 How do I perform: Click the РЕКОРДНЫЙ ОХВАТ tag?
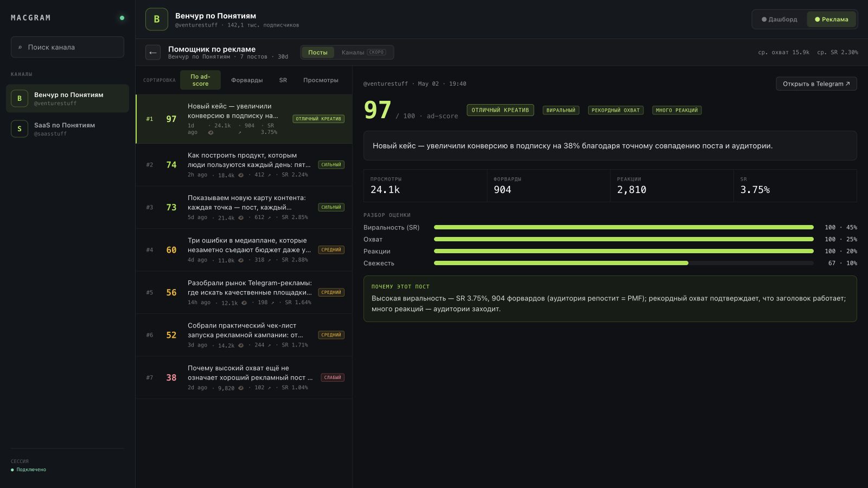click(616, 110)
